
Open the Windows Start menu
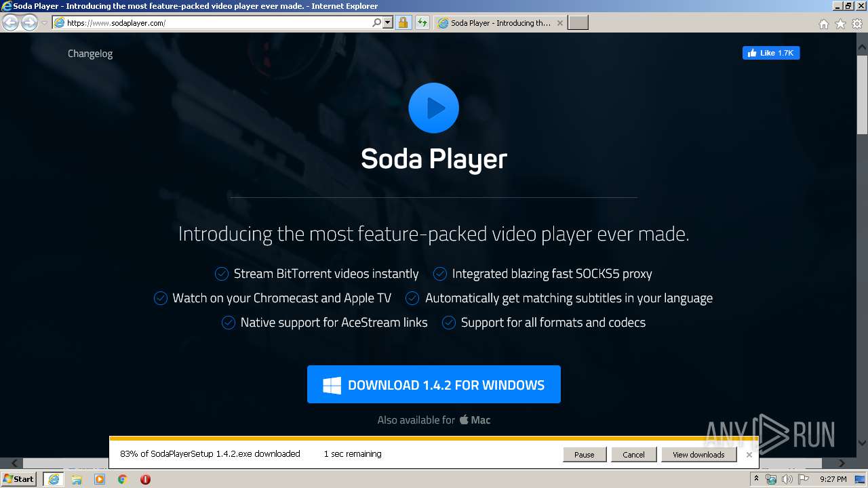[x=19, y=479]
